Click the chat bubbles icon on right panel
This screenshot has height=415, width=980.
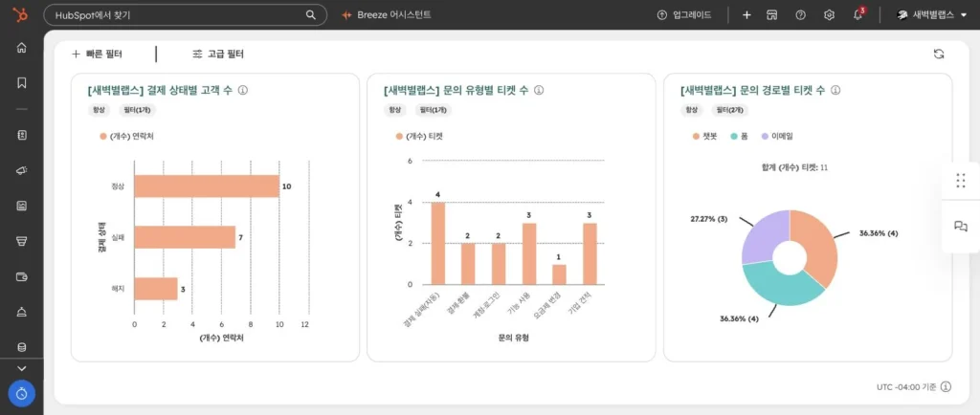point(961,227)
